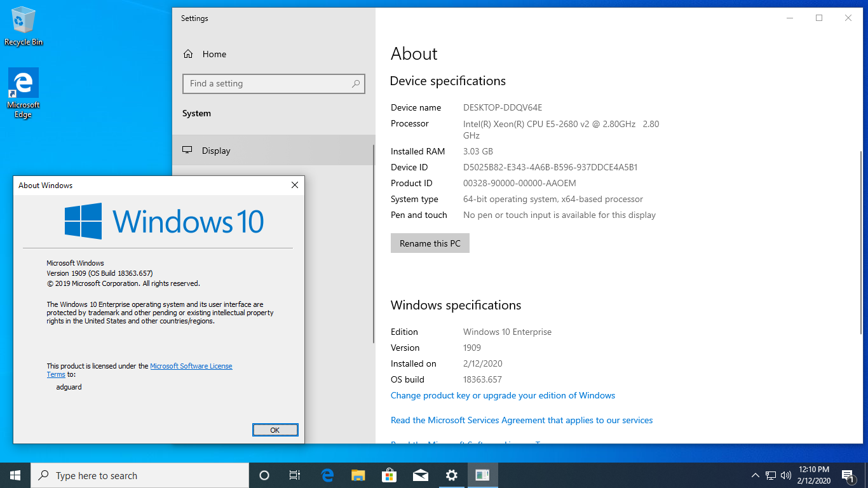The width and height of the screenshot is (868, 488).
Task: Click the Installed on date 2/12/2020
Action: pos(483,363)
